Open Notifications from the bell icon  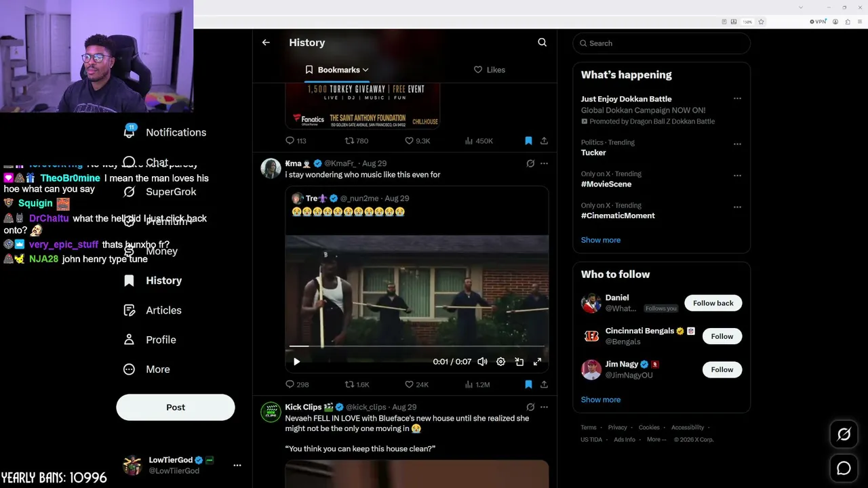pyautogui.click(x=129, y=131)
